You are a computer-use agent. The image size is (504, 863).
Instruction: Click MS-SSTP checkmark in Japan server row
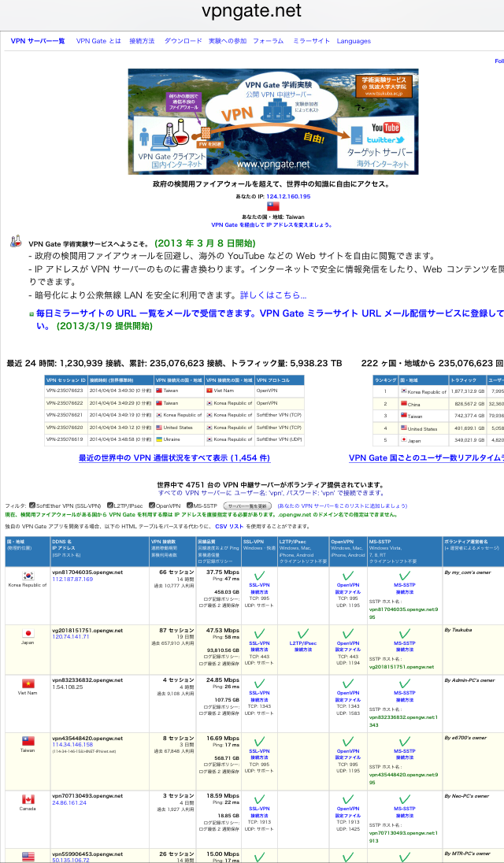405,635
